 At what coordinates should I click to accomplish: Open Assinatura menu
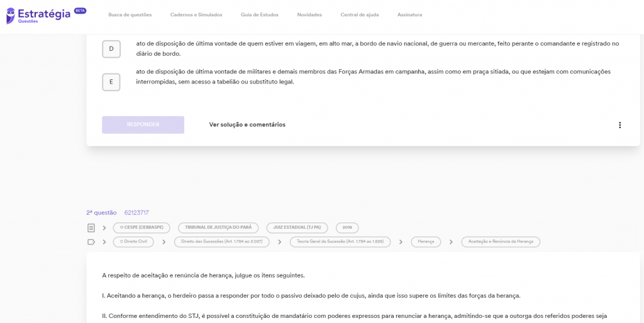tap(409, 15)
